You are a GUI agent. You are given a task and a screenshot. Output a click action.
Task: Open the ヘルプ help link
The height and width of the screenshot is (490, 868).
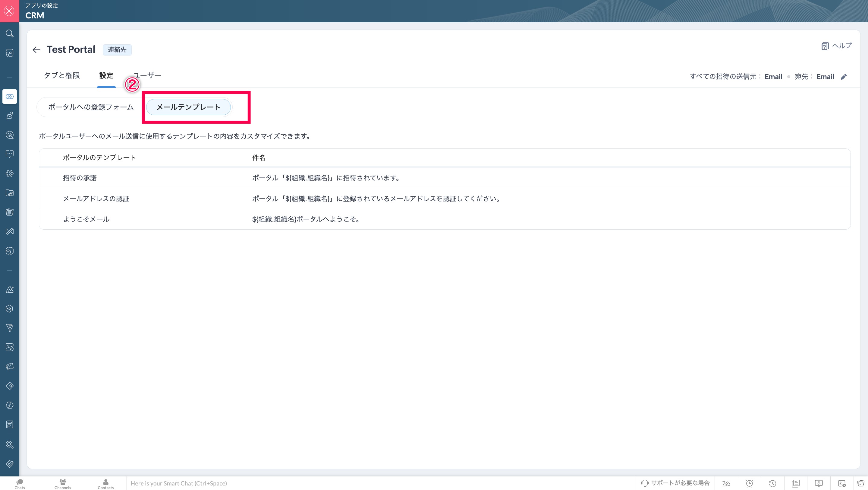click(836, 46)
